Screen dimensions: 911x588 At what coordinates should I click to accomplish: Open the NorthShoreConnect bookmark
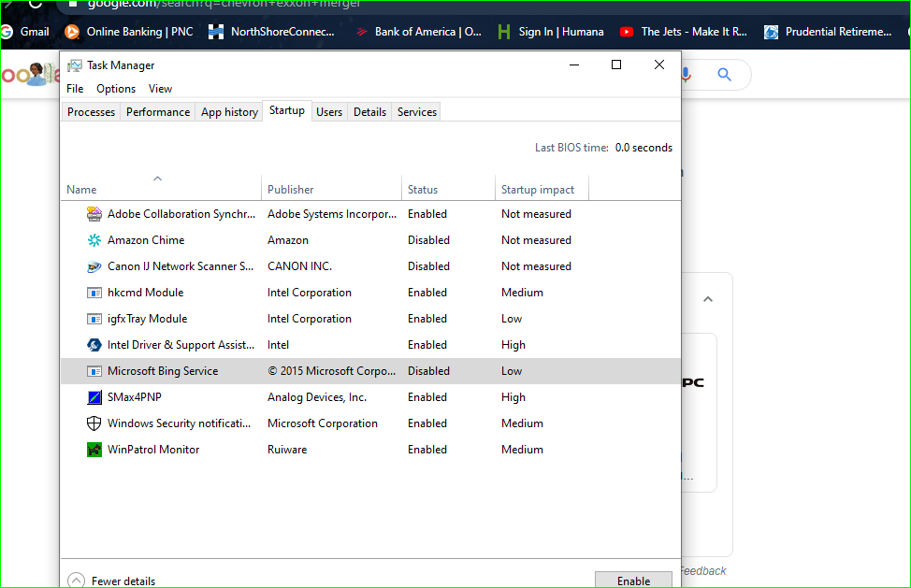(x=271, y=32)
